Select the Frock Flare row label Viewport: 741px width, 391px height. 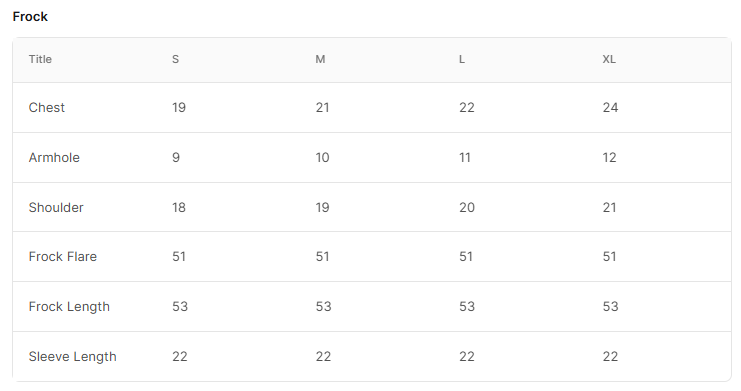coord(62,257)
